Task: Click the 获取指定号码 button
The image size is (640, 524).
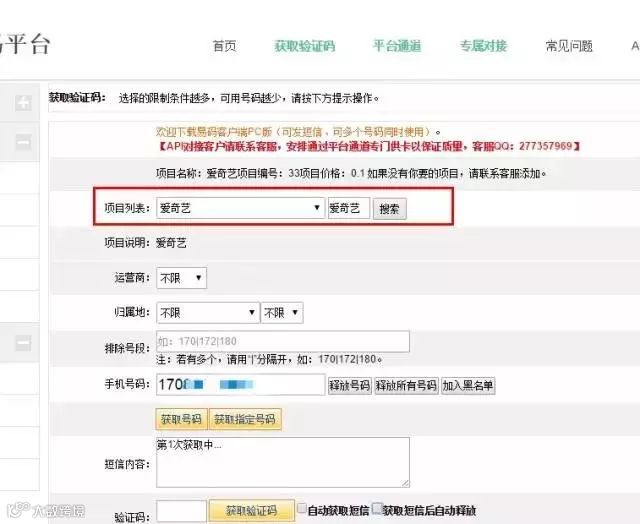Action: coord(245,419)
